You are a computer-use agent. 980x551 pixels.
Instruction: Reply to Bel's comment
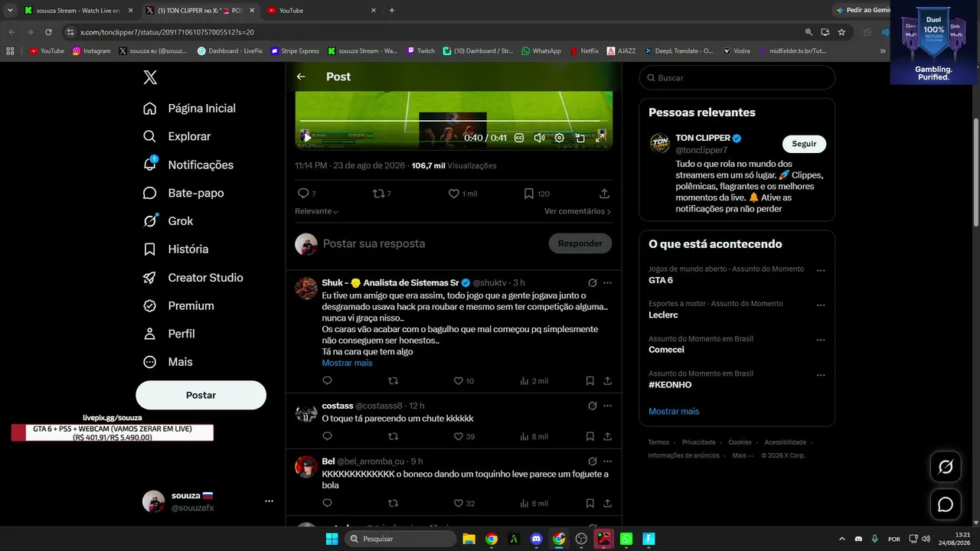(x=327, y=503)
